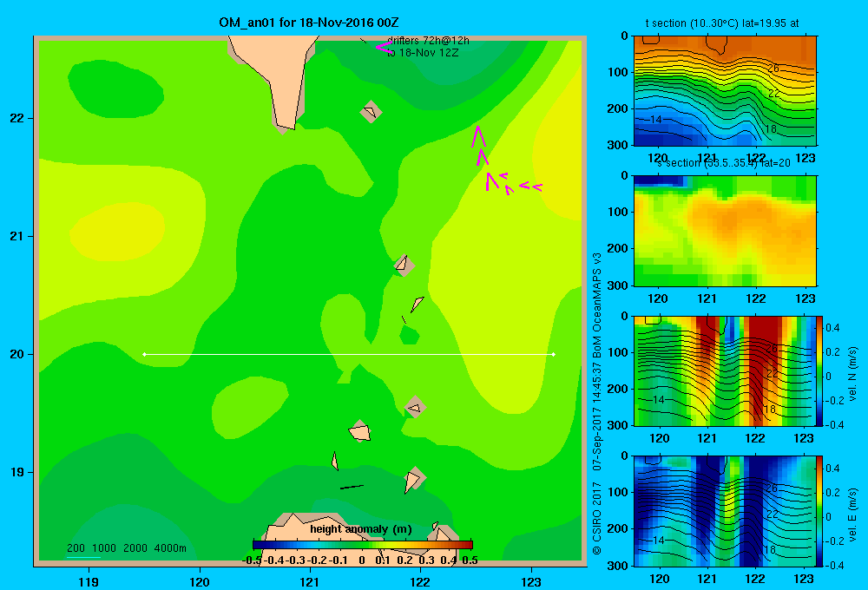Open the eastward velocity section plot
868x590 pixels.
coord(725,511)
